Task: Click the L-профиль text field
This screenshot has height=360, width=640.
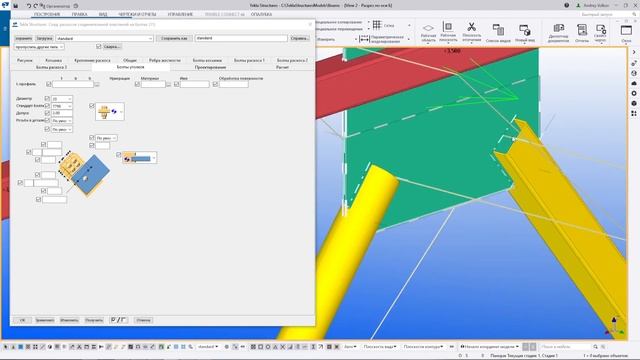Action: pos(73,84)
